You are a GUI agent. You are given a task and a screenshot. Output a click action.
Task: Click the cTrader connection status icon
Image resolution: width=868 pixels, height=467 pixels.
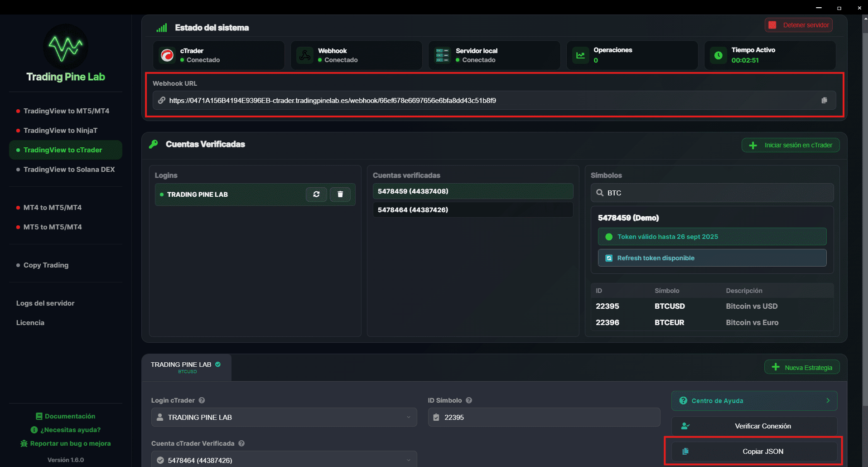point(167,55)
